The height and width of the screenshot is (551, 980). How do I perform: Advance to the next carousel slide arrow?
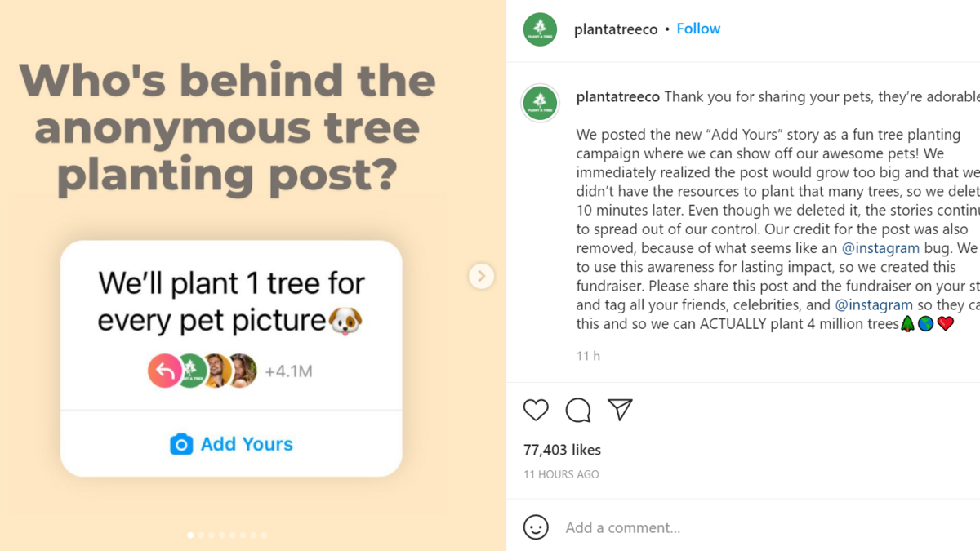tap(481, 277)
